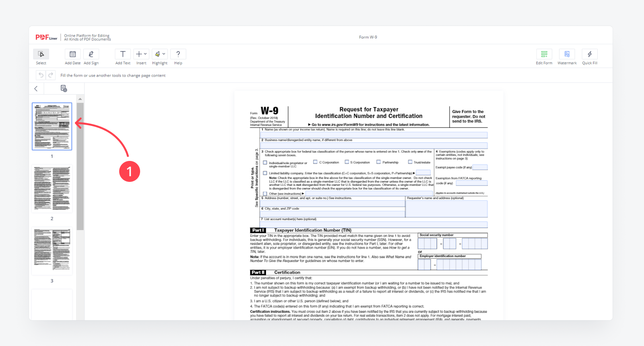This screenshot has width=644, height=346.
Task: Click the FATCA reporting code field
Action: (x=471, y=183)
